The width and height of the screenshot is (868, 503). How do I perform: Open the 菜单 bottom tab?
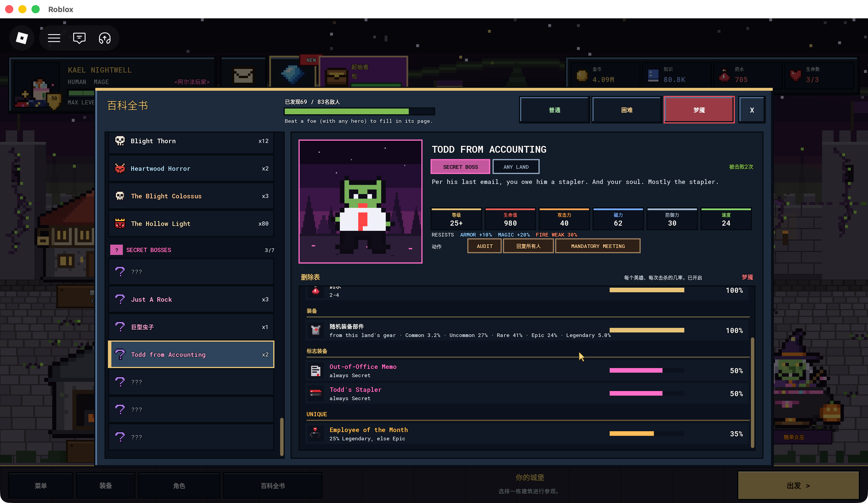[41, 486]
